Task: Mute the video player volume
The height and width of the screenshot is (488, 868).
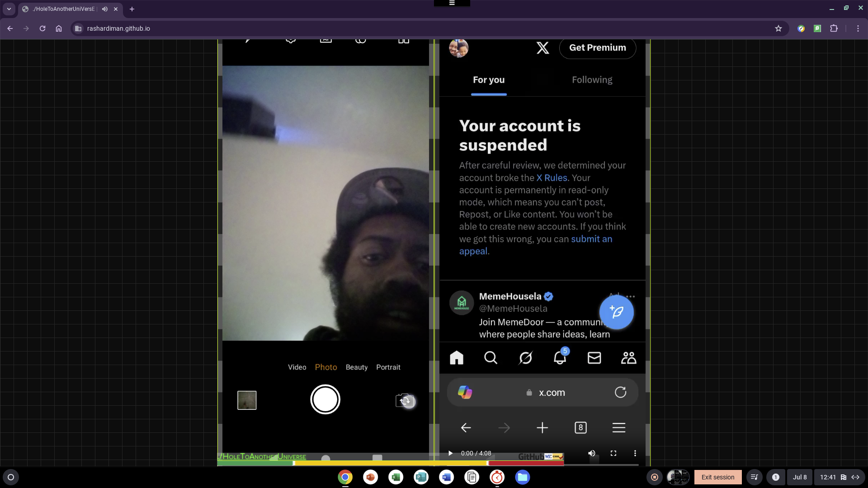Action: (x=591, y=453)
